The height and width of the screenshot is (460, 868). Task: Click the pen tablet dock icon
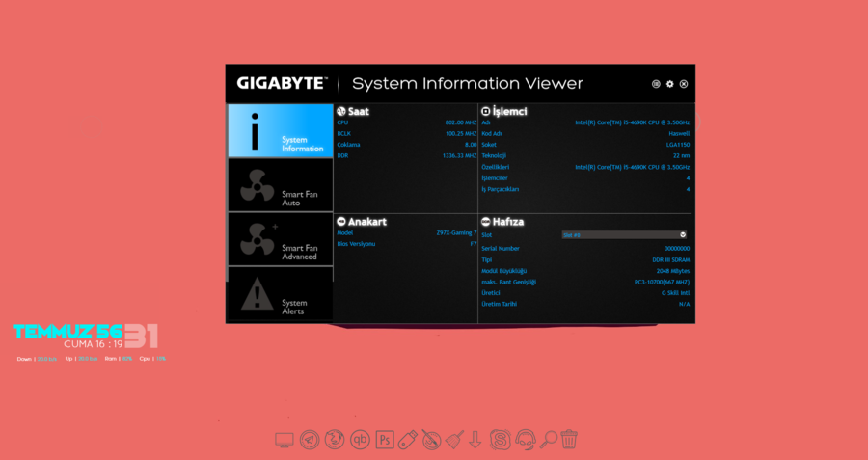coord(431,440)
